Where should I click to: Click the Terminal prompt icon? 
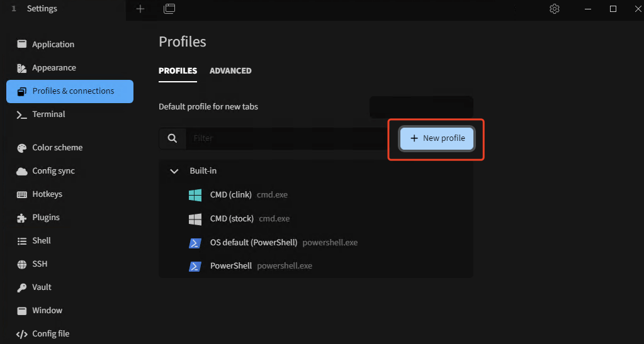click(x=22, y=115)
